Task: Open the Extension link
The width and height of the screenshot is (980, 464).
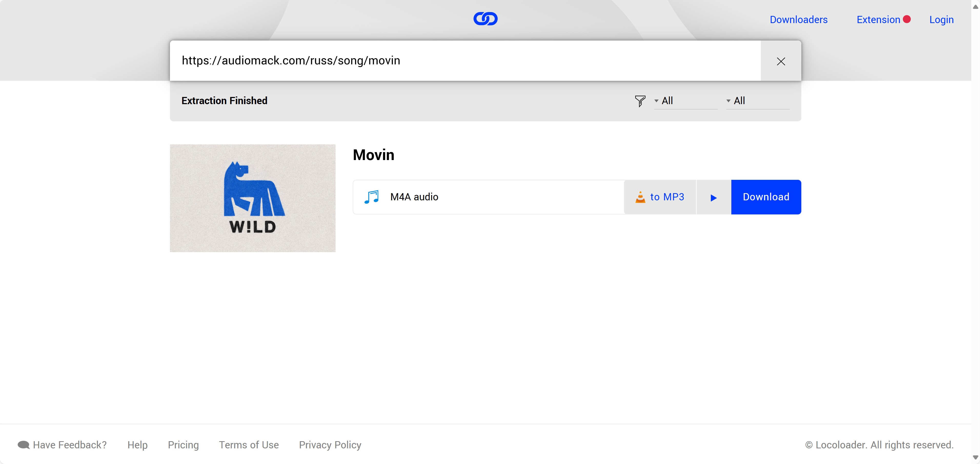Action: [x=878, y=19]
